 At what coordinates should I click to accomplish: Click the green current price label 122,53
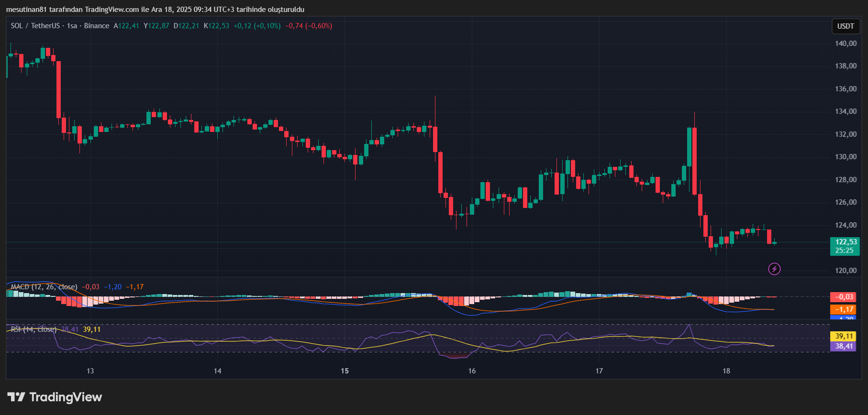click(x=845, y=246)
